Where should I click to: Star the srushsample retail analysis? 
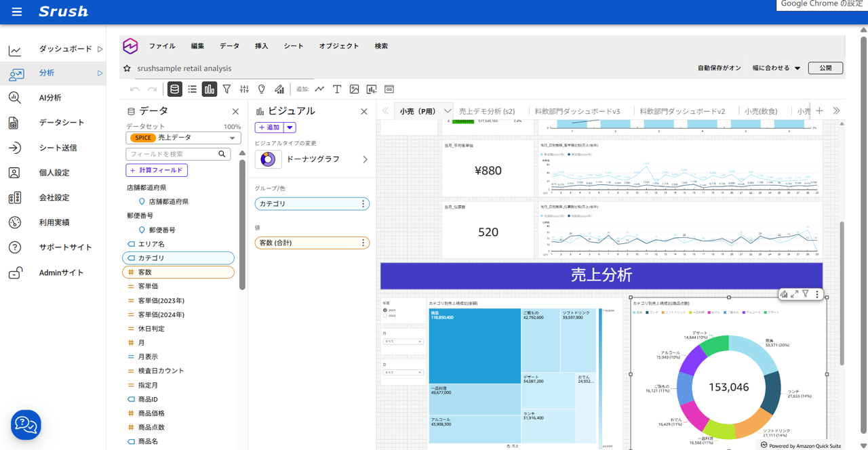coord(127,68)
